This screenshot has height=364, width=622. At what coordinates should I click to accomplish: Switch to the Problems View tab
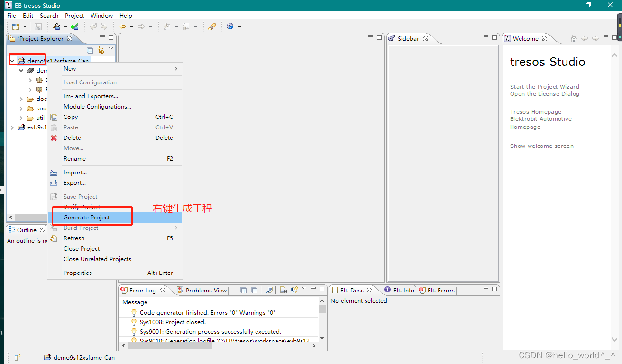(202, 290)
